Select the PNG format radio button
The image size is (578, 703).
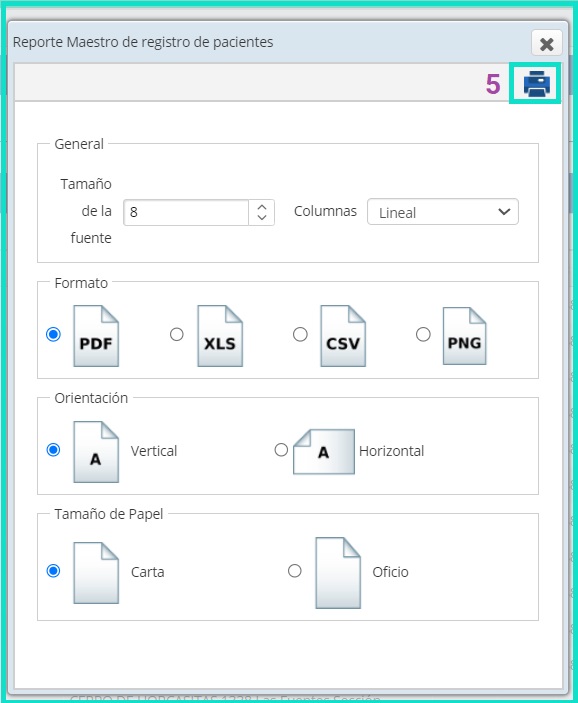(423, 334)
